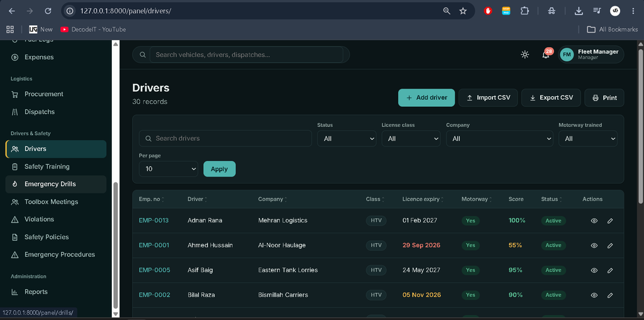Bookmark this page with star icon
The image size is (644, 320).
point(463,11)
